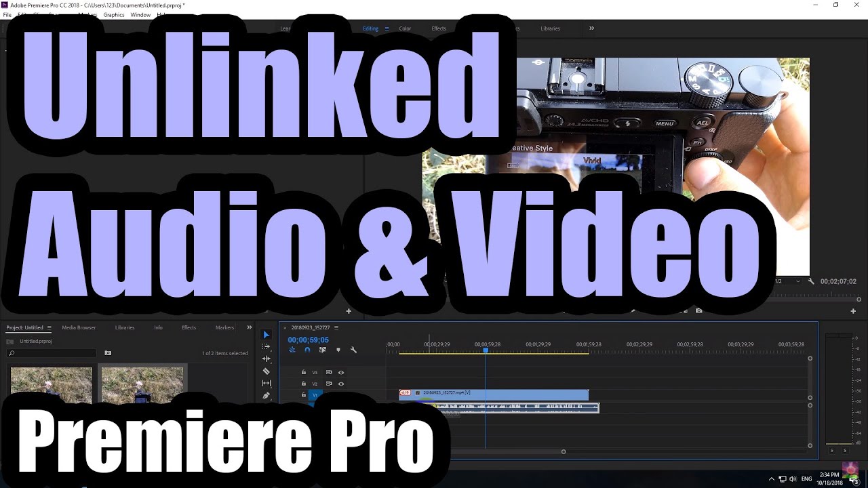Select the Razor tool
Screen dimensions: 868x488
pos(266,371)
